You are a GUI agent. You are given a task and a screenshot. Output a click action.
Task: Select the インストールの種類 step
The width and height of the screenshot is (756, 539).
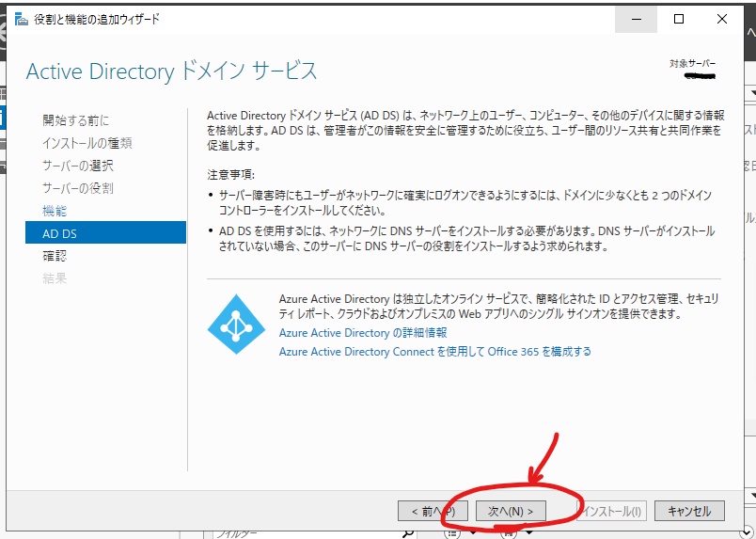click(87, 143)
